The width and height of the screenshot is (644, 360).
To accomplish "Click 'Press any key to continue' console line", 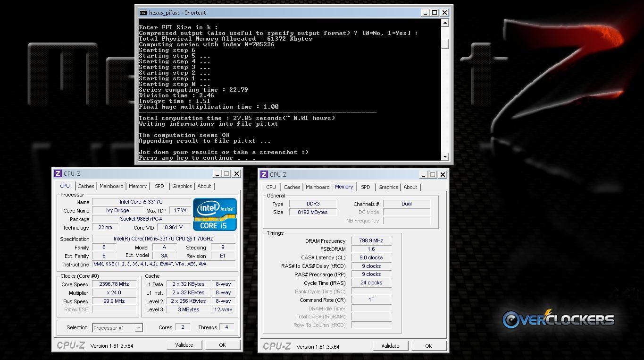I will tap(197, 158).
